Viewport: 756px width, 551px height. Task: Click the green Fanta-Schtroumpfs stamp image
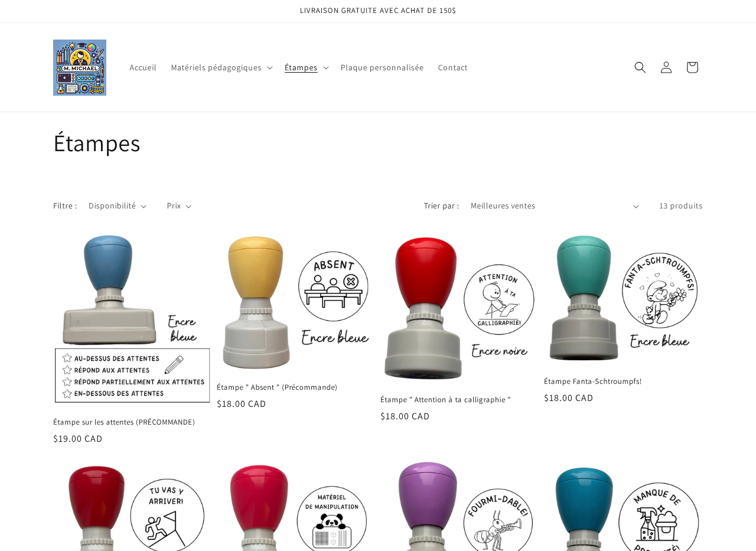click(623, 299)
